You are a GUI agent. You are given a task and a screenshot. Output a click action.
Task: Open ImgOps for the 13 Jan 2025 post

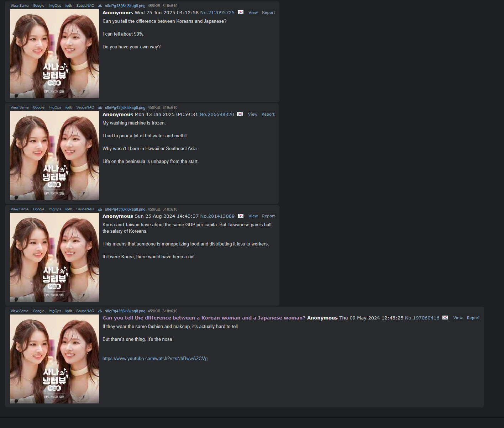tap(55, 107)
